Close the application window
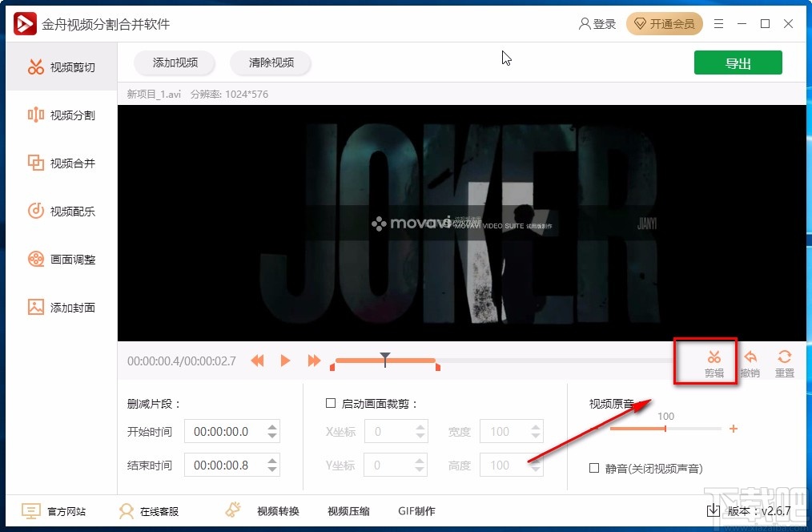Image resolution: width=812 pixels, height=532 pixels. tap(788, 24)
